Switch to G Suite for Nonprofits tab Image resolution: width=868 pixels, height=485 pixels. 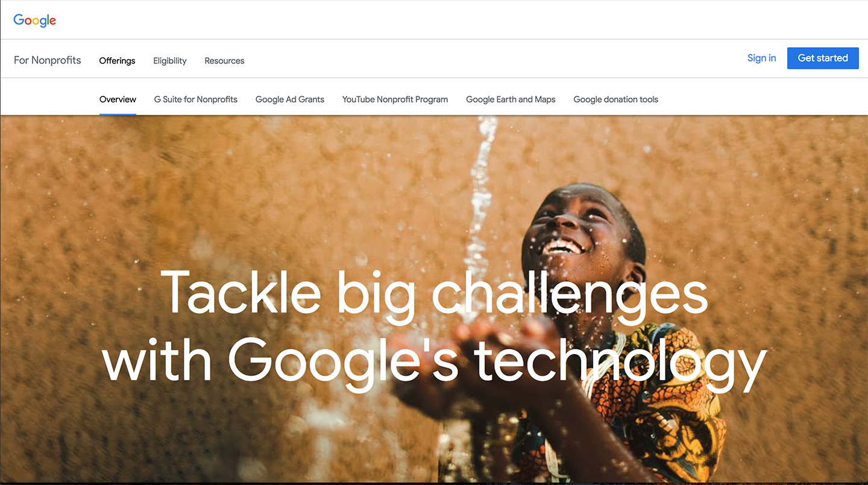tap(196, 100)
